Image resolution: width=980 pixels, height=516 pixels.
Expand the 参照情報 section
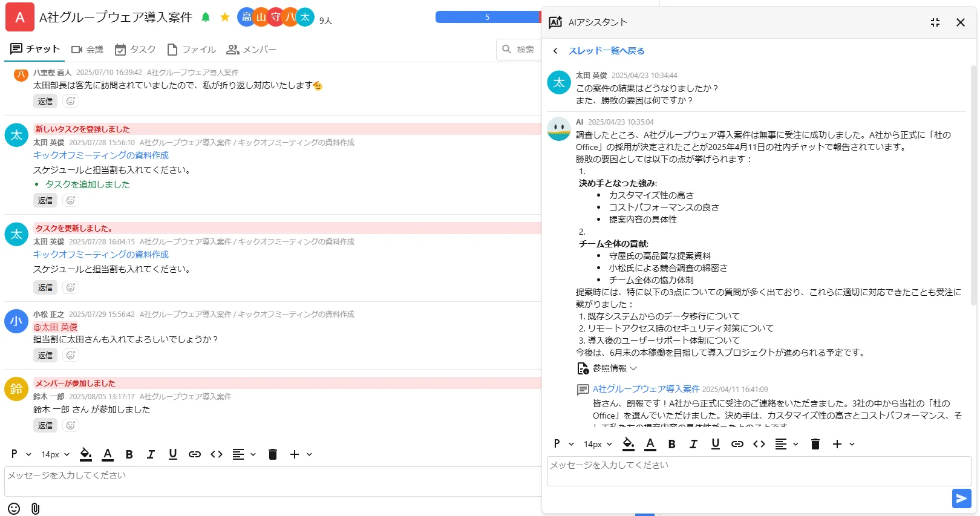[x=607, y=368]
